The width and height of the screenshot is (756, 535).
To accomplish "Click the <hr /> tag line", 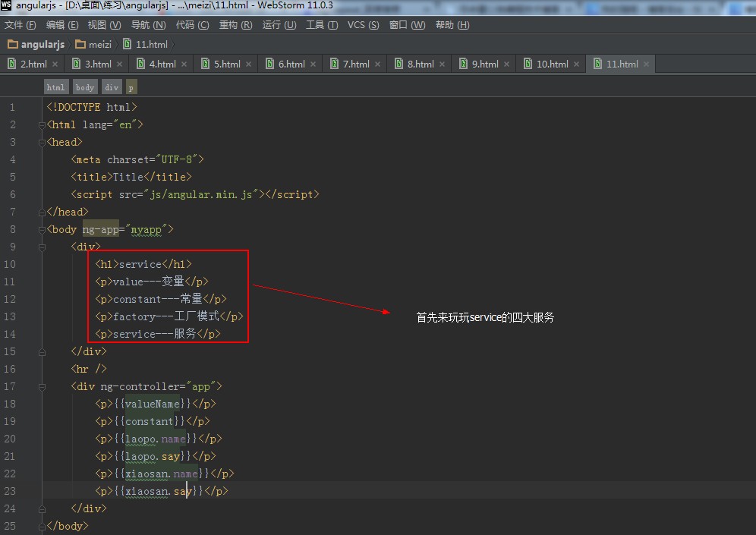I will (89, 370).
